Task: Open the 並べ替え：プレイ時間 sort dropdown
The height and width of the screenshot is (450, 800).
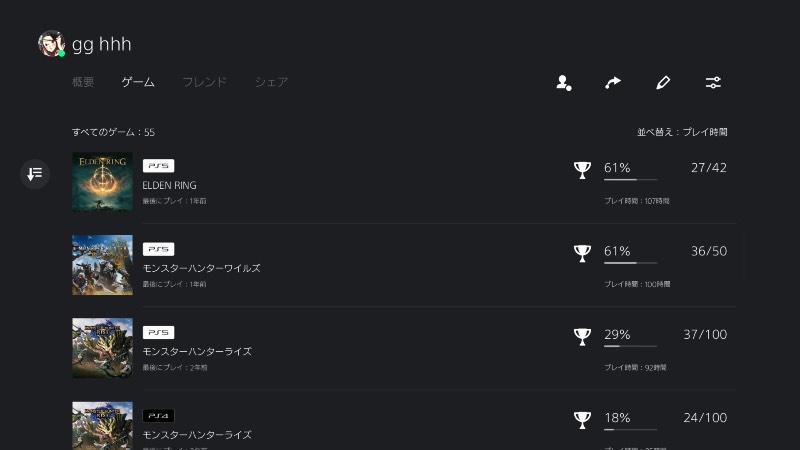Action: click(x=682, y=132)
